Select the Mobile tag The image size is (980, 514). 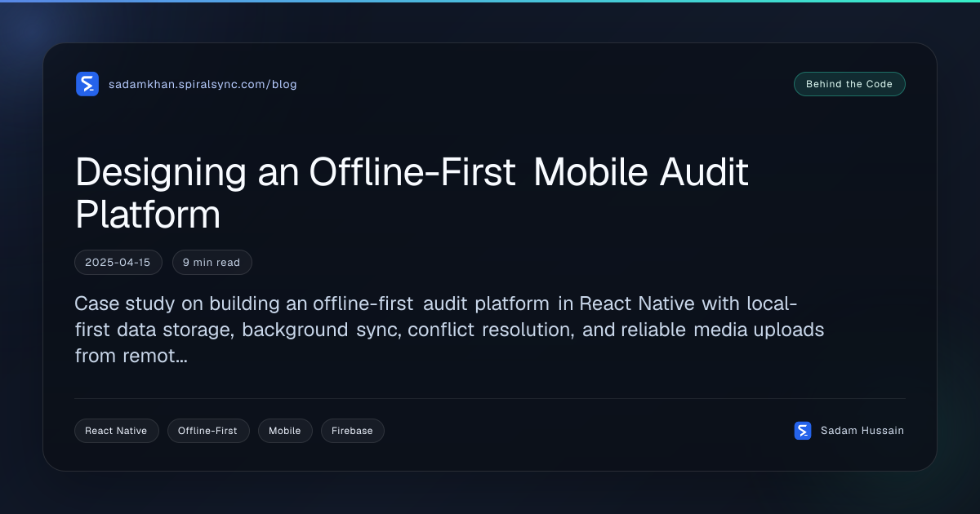tap(285, 431)
